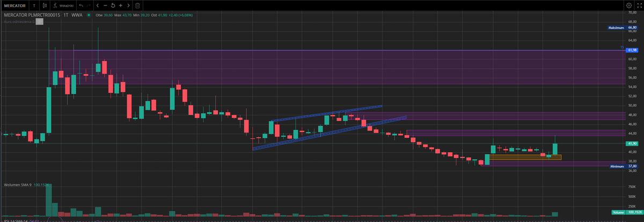Change the T time interval setting
This screenshot has height=222, width=644.
tap(34, 5)
